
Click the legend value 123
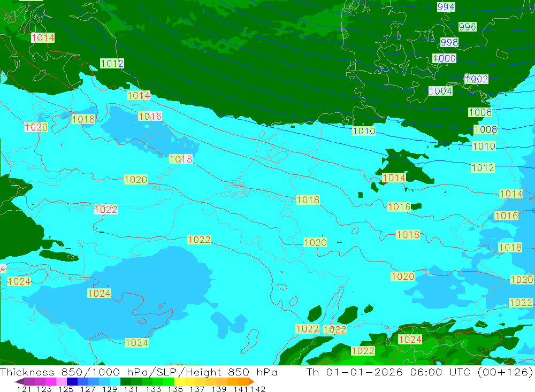pyautogui.click(x=44, y=389)
